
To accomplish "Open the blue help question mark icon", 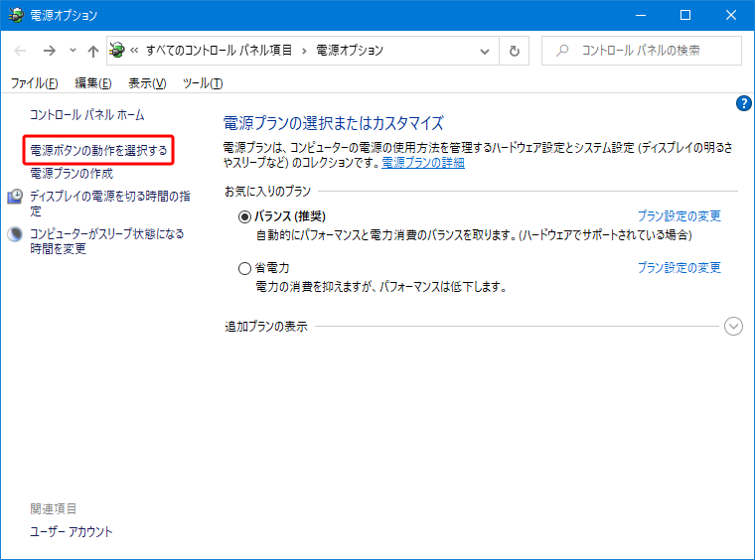I will [743, 103].
